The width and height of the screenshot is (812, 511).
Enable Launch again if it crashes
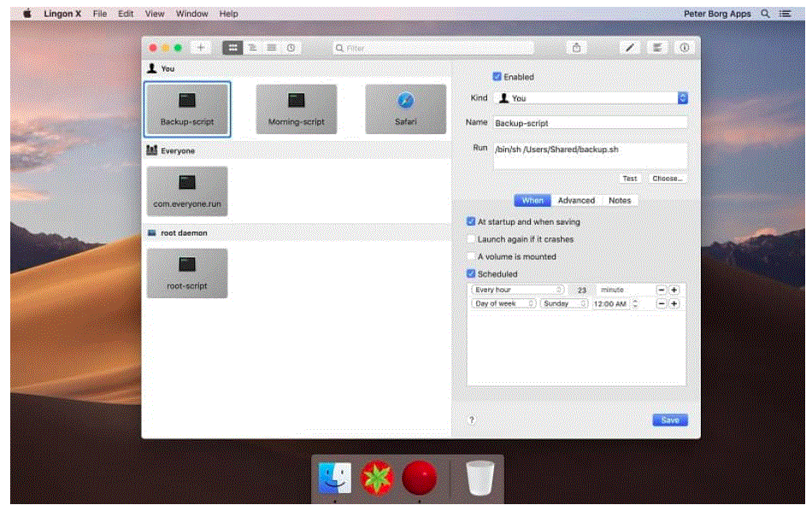pyautogui.click(x=471, y=239)
